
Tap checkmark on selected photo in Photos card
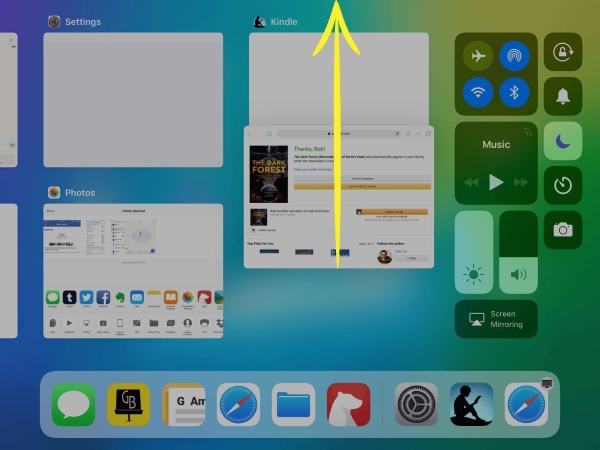point(152,251)
